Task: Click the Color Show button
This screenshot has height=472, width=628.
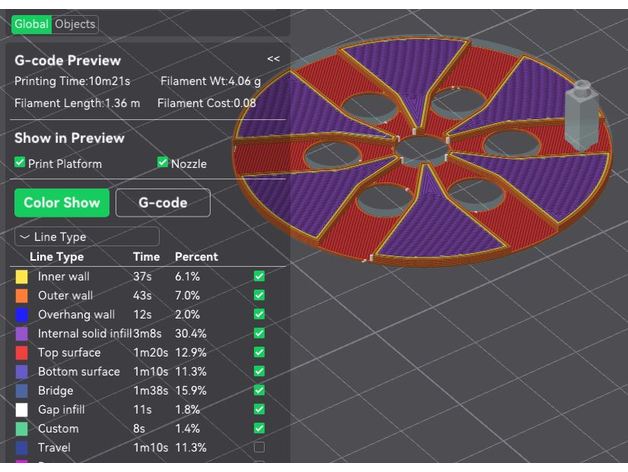Action: pos(62,202)
